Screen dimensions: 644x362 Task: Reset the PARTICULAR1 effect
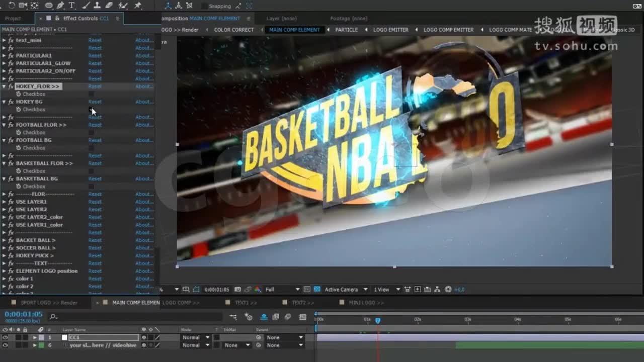point(95,55)
